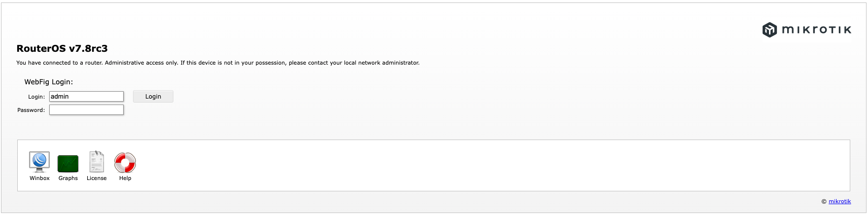Screen dimensions: 868x216
Task: Click the MikroTik logo emblem
Action: pyautogui.click(x=769, y=30)
